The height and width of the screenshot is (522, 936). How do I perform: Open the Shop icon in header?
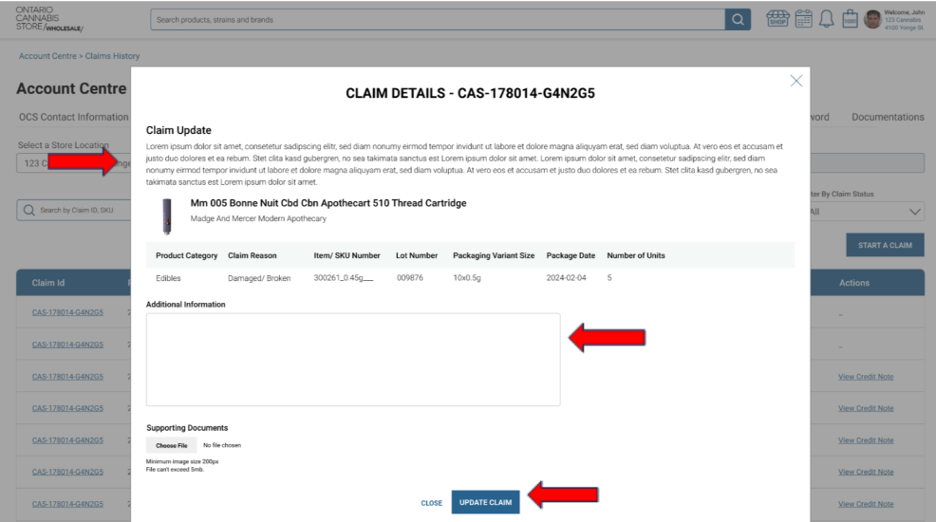pyautogui.click(x=778, y=19)
